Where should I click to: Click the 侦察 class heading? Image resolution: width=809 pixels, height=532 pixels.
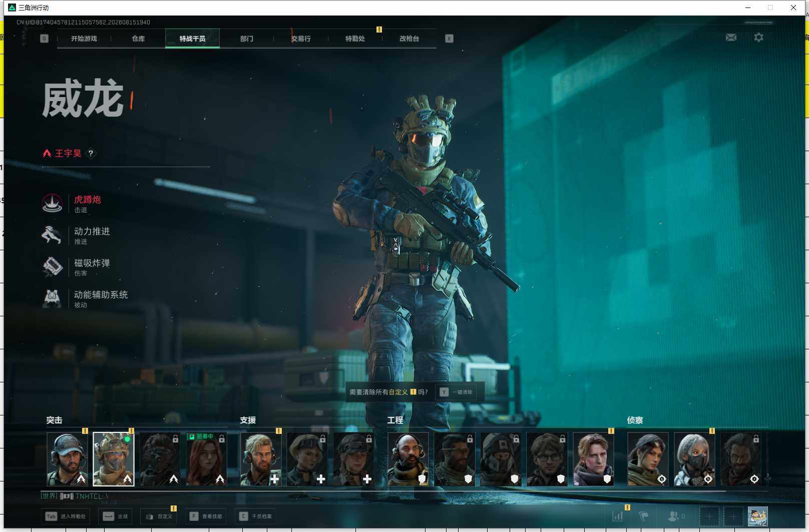point(635,420)
